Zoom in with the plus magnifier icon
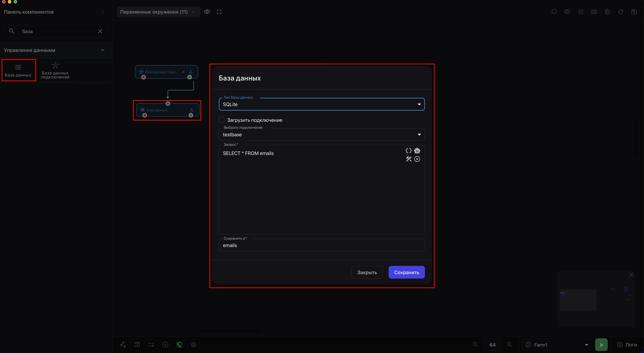This screenshot has width=644, height=353. click(x=509, y=344)
